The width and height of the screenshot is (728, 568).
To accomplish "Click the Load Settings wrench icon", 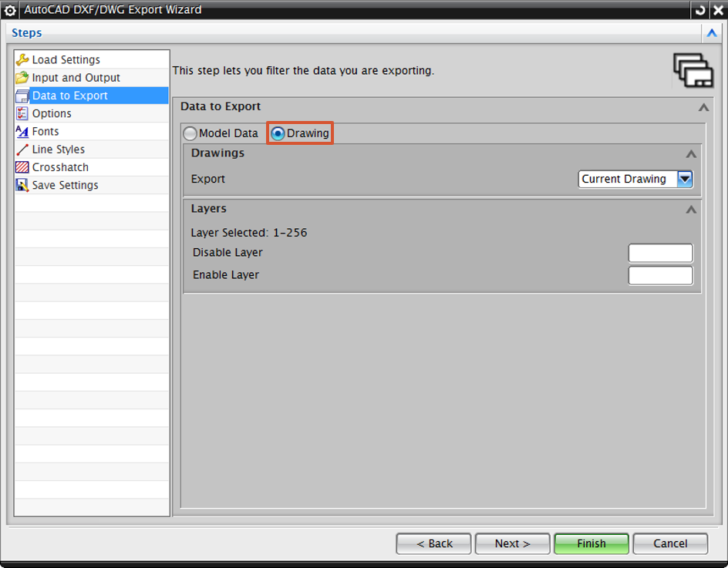I will (x=22, y=59).
